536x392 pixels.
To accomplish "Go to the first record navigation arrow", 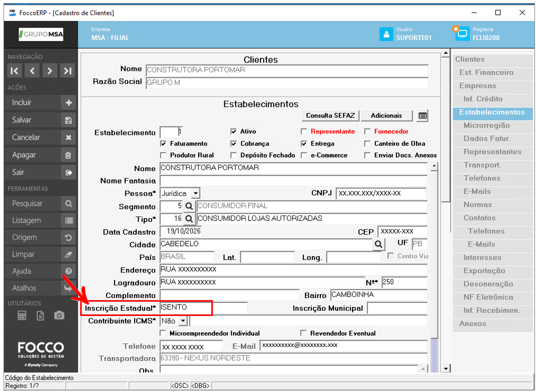I will point(15,70).
